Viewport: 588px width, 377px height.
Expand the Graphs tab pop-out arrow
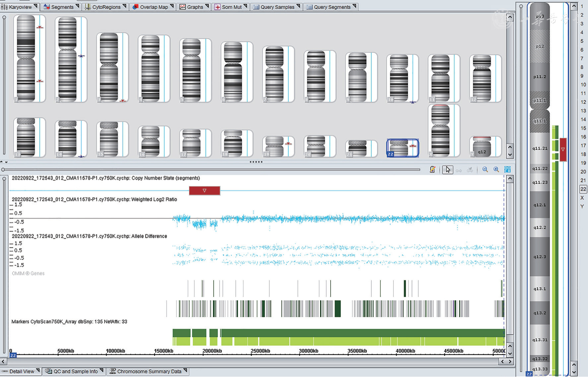(x=207, y=6)
